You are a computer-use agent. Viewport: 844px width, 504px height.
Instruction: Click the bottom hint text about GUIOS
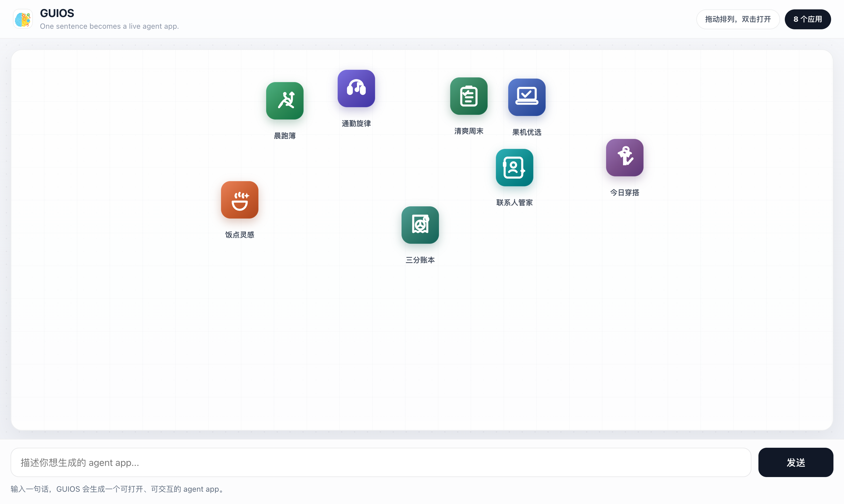pyautogui.click(x=118, y=489)
